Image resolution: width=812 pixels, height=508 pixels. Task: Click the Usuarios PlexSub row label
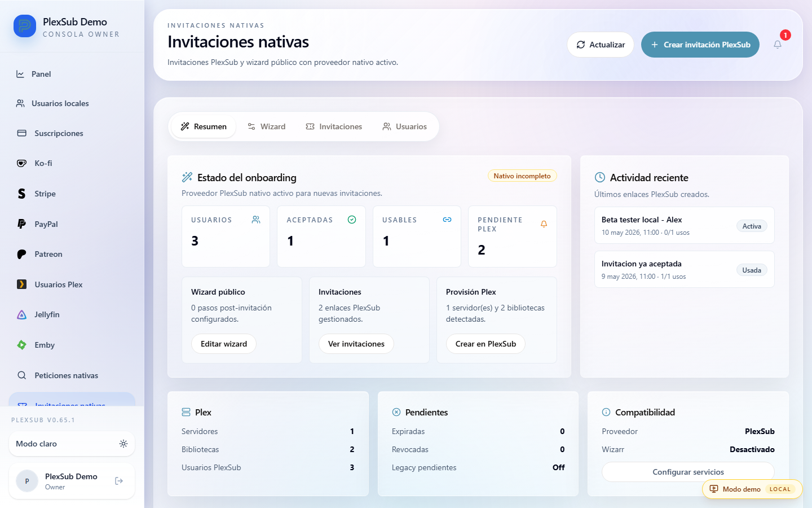211,467
